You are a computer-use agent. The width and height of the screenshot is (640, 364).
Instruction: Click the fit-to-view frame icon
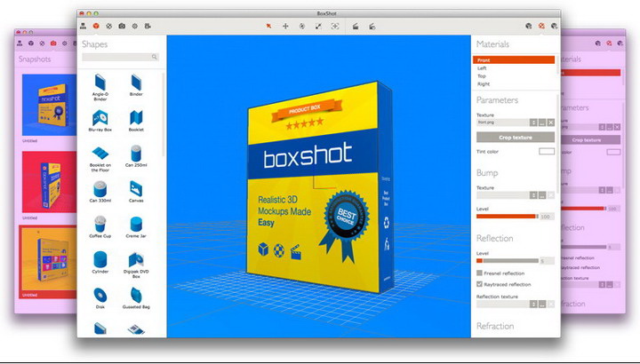[335, 26]
